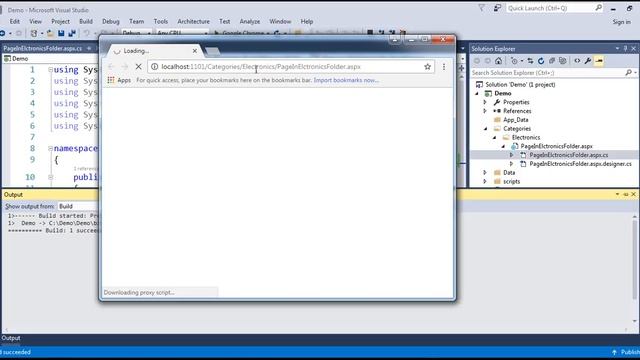Close the Output panel
The width and height of the screenshot is (640, 360).
pos(633,194)
